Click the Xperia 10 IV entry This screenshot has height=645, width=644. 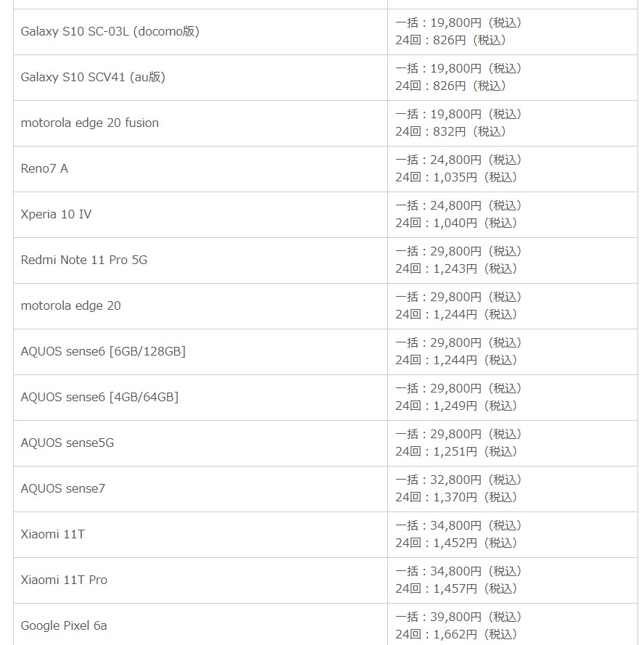(x=56, y=214)
